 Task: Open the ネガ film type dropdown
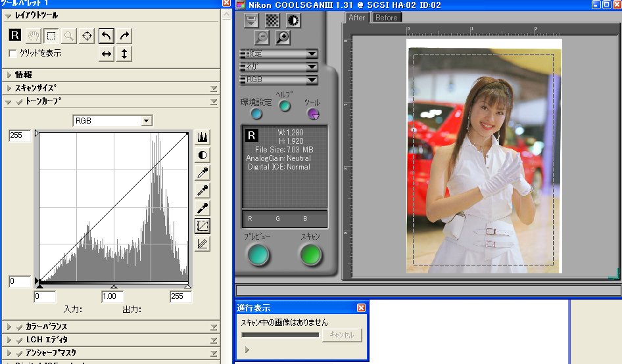279,66
